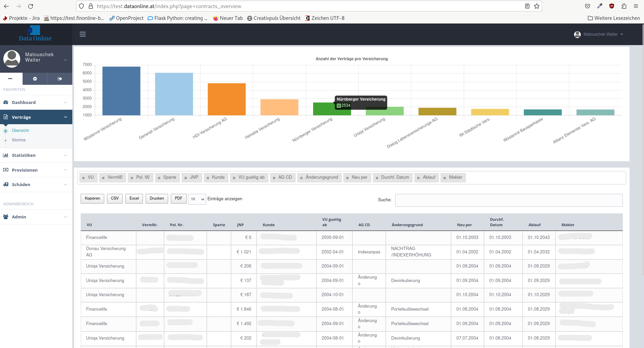Viewport: 644px width, 348px height.
Task: Click the logout arrow icon in sidebar
Action: pyautogui.click(x=60, y=79)
